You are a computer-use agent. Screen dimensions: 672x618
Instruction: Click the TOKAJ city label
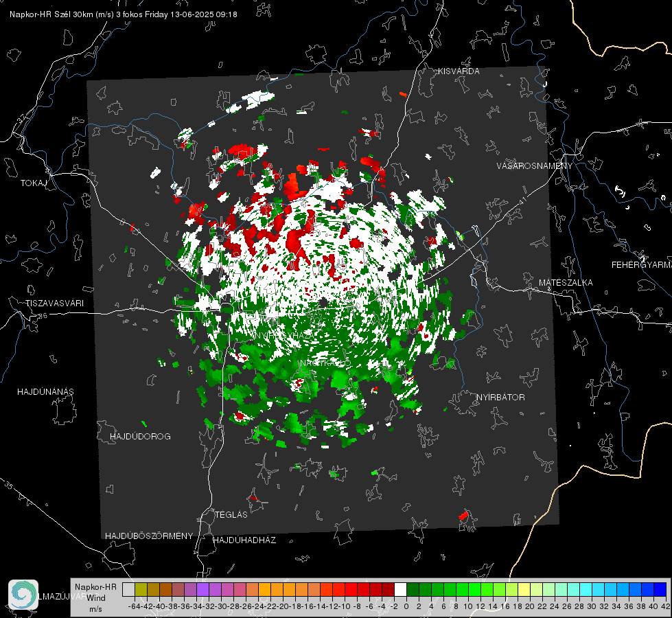point(34,183)
